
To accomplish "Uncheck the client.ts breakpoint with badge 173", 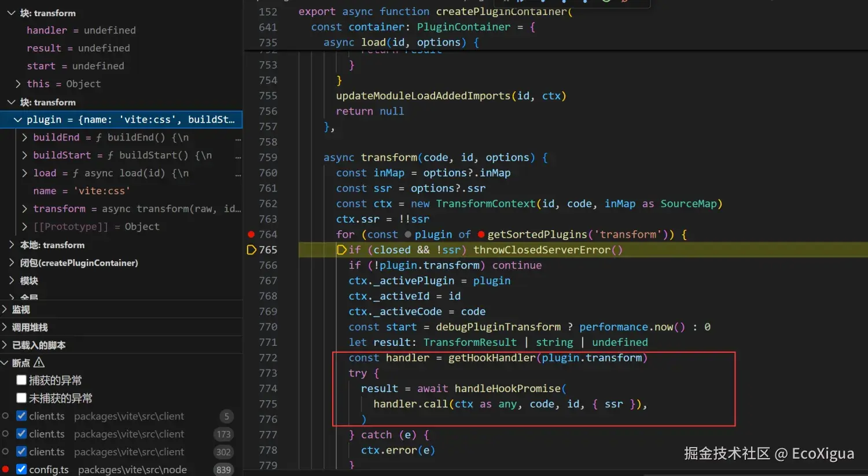I will 21,434.
